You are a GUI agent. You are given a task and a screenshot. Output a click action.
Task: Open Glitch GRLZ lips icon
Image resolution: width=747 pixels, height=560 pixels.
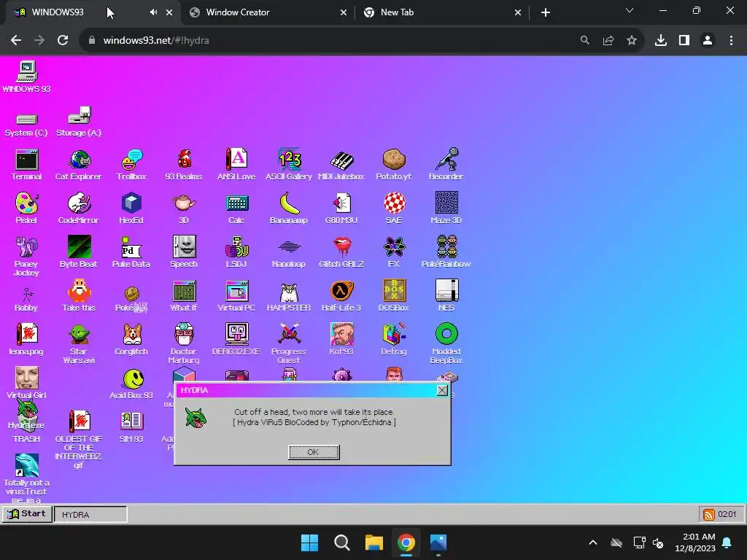tap(341, 252)
